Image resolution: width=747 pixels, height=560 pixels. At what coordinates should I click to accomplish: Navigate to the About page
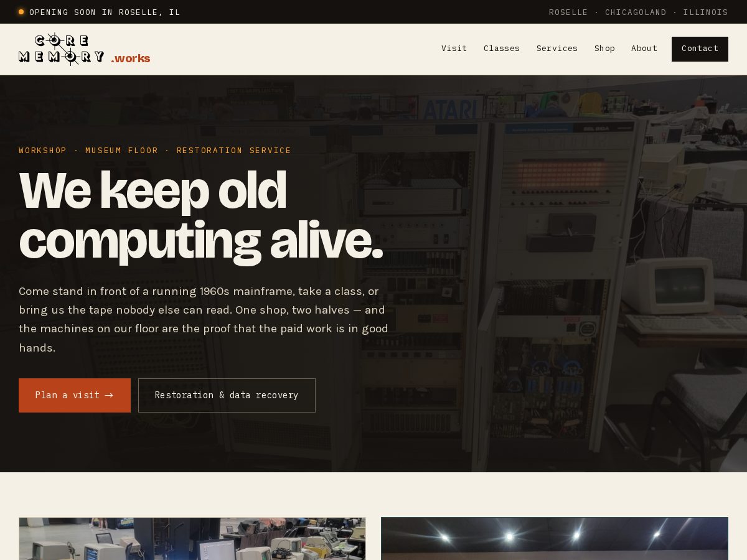644,49
